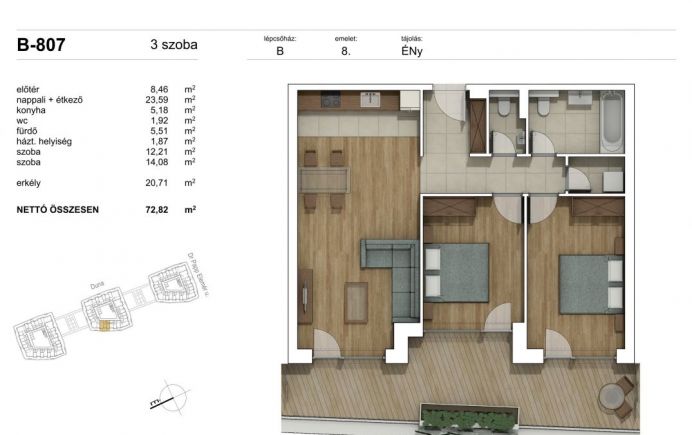Click the toilet in the small wc
692x435 pixels.
coord(504,106)
